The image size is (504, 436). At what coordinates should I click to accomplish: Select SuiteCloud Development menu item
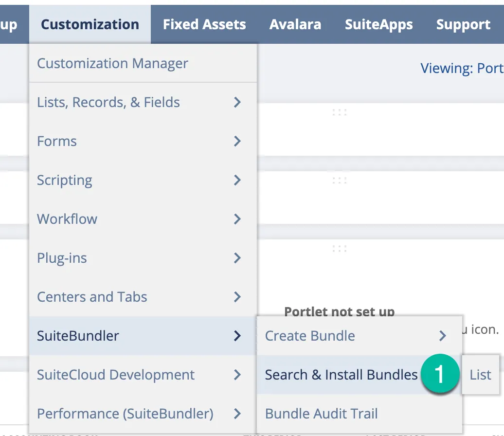[143, 375]
